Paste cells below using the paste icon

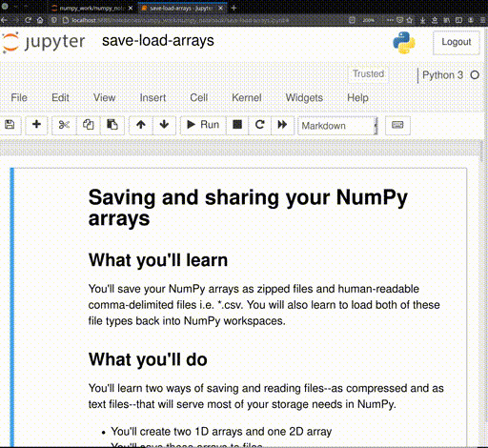112,125
